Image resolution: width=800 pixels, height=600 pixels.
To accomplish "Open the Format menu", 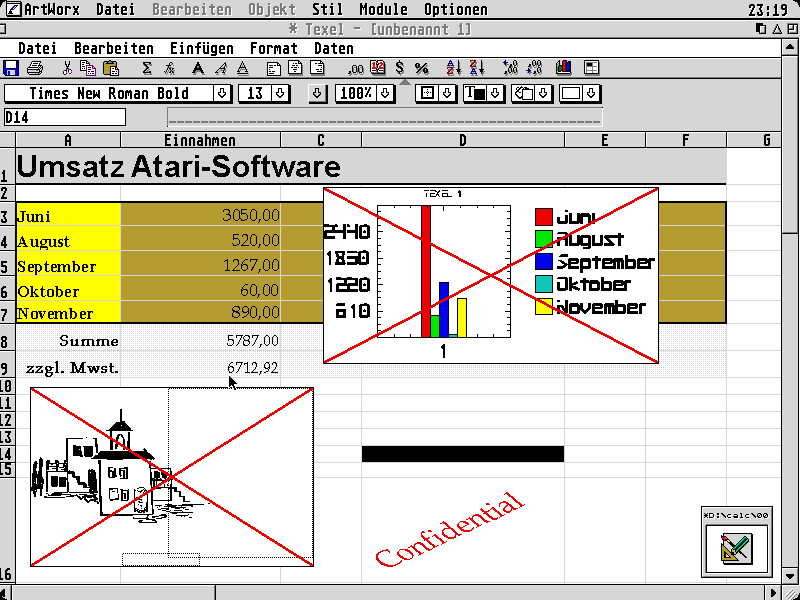I will pyautogui.click(x=273, y=48).
